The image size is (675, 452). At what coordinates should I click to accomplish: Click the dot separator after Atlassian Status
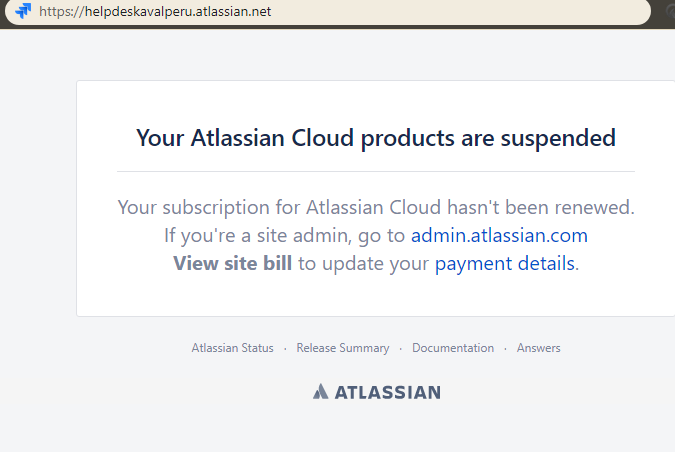coord(285,349)
